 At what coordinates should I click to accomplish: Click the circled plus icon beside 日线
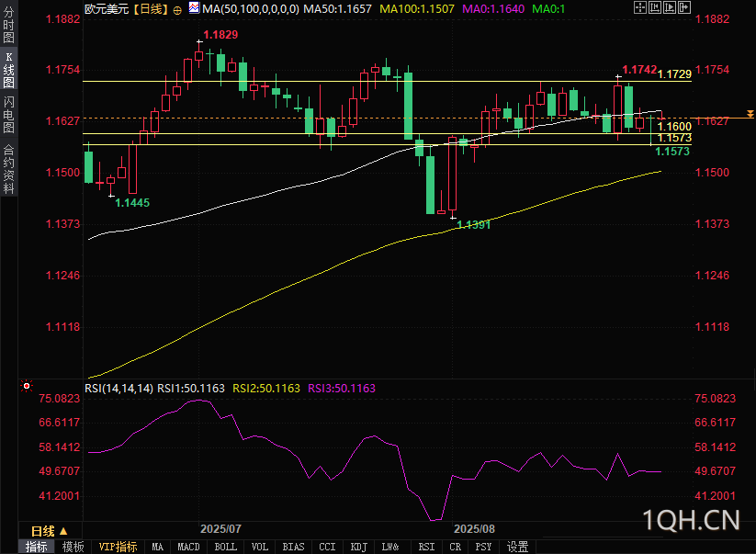click(177, 10)
